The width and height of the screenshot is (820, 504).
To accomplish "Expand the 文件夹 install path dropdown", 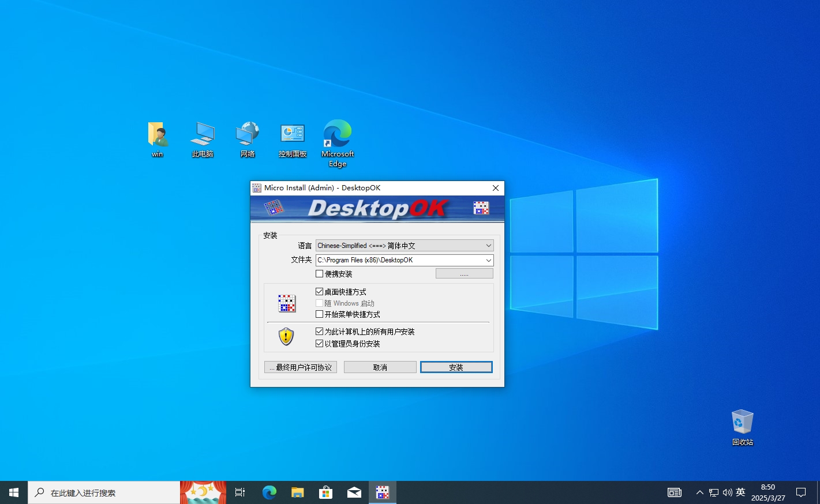I will pos(488,260).
